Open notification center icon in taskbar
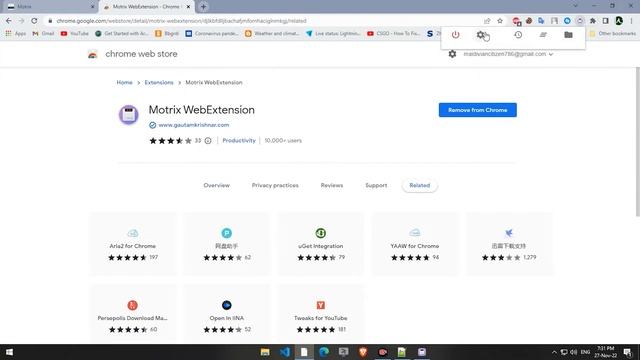Image resolution: width=640 pixels, height=360 pixels. tap(628, 352)
